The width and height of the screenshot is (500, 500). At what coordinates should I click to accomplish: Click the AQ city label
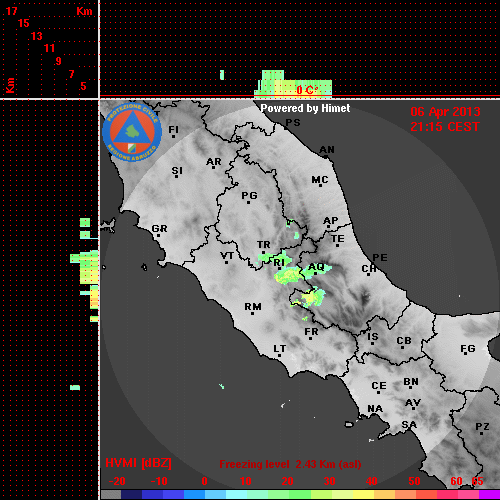point(316,267)
